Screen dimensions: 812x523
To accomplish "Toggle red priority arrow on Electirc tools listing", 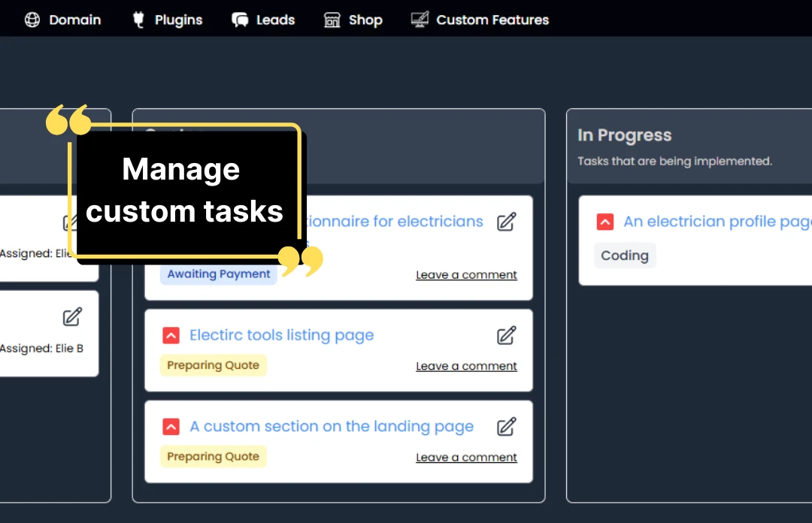I will pos(171,336).
